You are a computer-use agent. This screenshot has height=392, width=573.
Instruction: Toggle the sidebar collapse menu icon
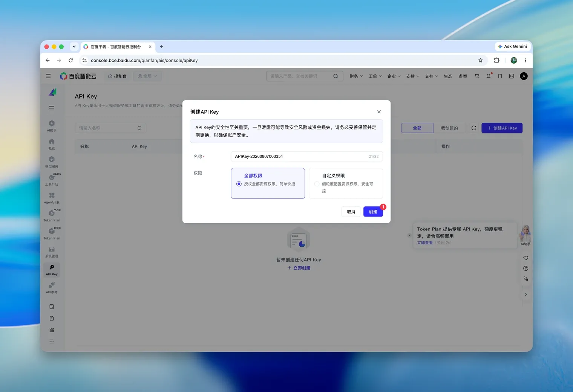[x=52, y=108]
